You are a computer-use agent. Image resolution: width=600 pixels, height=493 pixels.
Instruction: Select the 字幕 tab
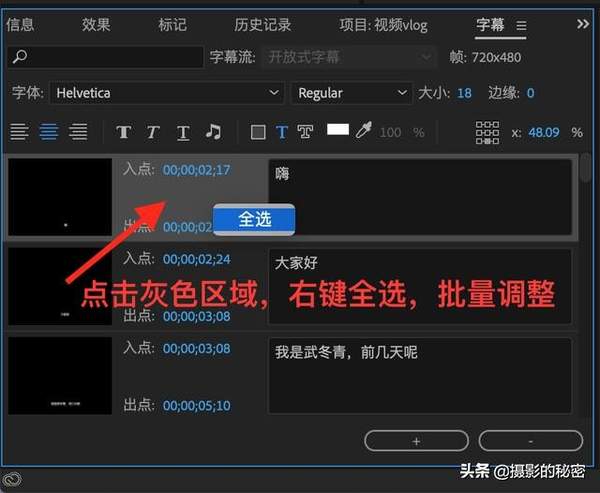(x=490, y=25)
